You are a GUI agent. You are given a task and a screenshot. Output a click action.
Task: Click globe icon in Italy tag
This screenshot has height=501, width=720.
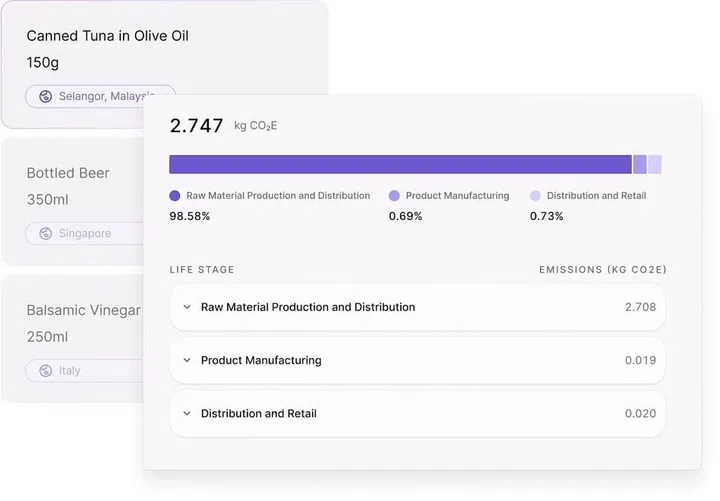coord(45,371)
